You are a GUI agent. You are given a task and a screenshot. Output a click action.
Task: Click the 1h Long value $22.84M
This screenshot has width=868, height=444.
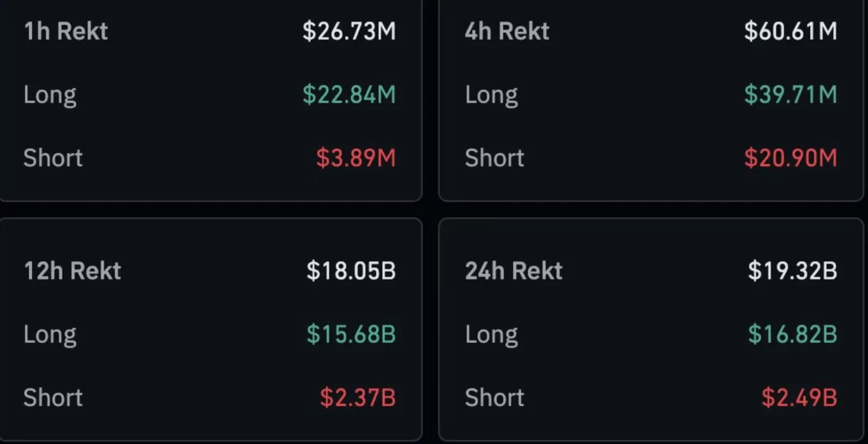coord(349,94)
